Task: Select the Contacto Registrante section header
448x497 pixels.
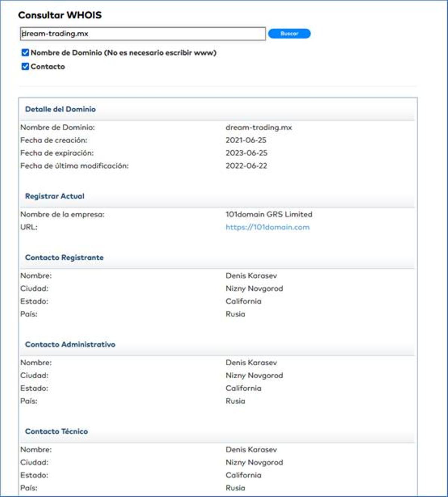Action: [64, 257]
